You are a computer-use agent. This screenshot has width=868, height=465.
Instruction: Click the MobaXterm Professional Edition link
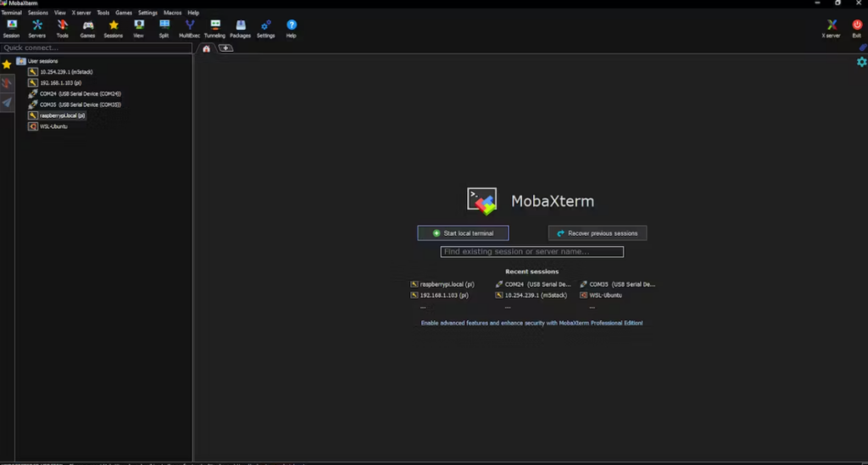531,323
